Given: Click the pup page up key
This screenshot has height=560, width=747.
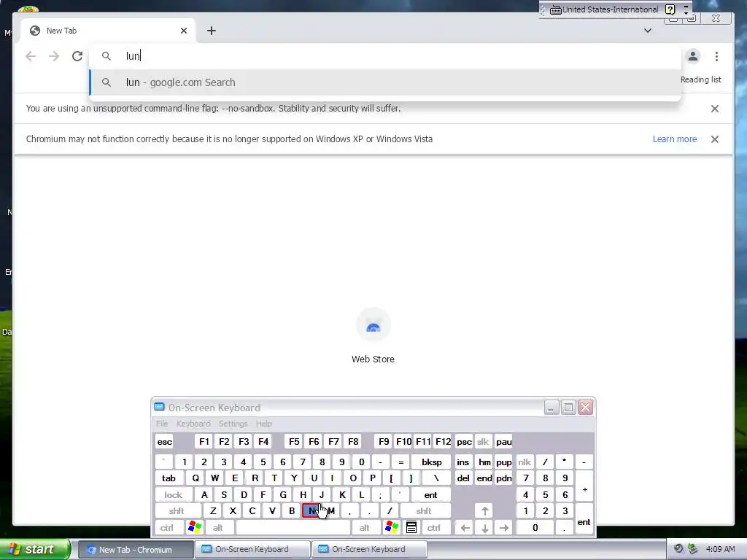Looking at the screenshot, I should [503, 462].
